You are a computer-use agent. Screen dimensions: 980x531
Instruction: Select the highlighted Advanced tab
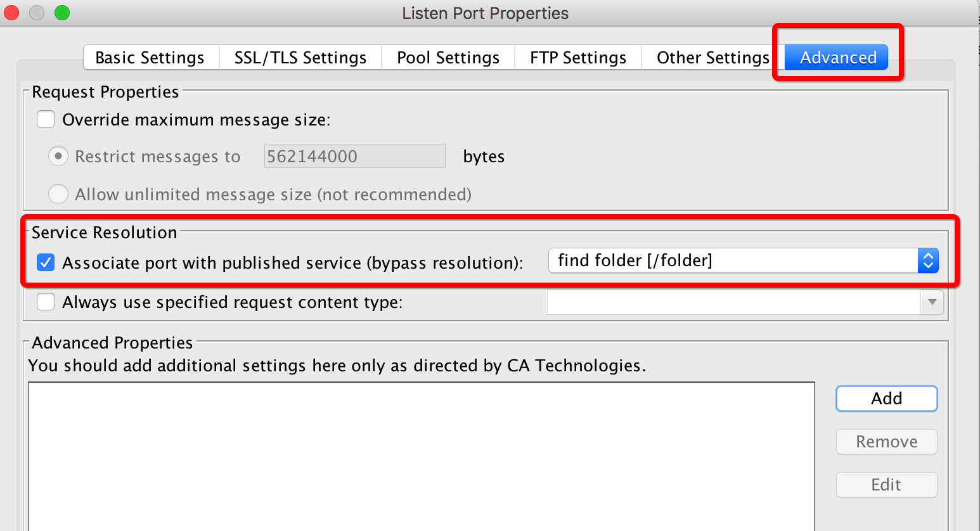[835, 57]
